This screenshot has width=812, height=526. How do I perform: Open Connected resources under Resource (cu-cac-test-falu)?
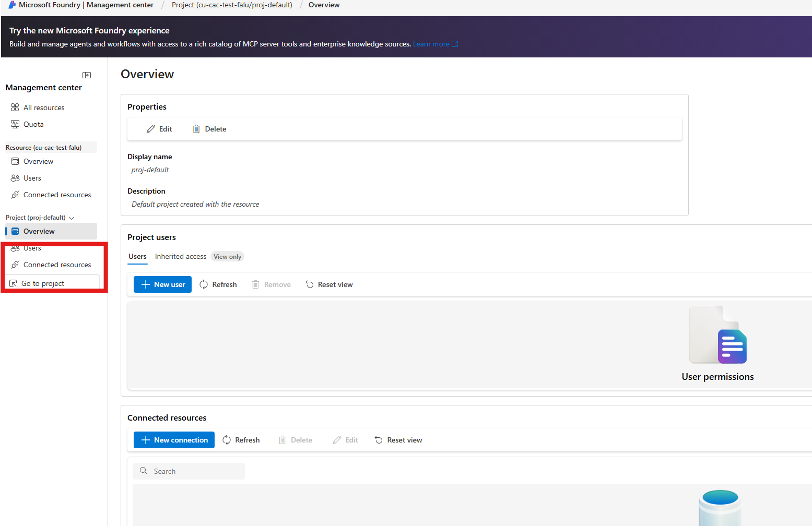[51, 195]
